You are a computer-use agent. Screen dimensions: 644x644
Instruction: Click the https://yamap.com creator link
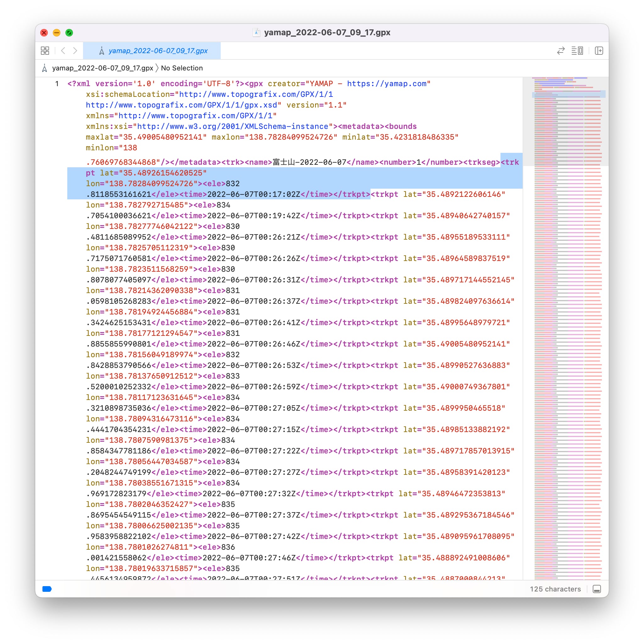tap(386, 84)
